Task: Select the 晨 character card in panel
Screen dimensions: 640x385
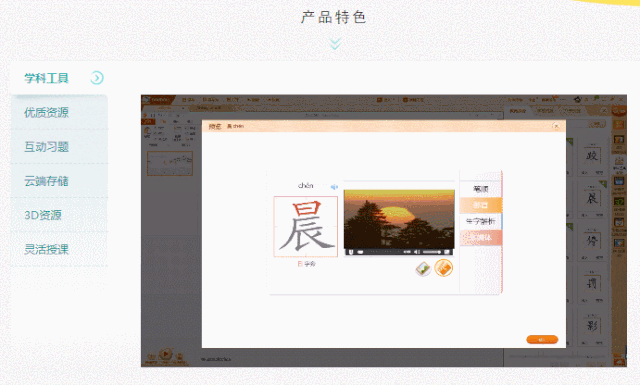Action: pos(591,198)
